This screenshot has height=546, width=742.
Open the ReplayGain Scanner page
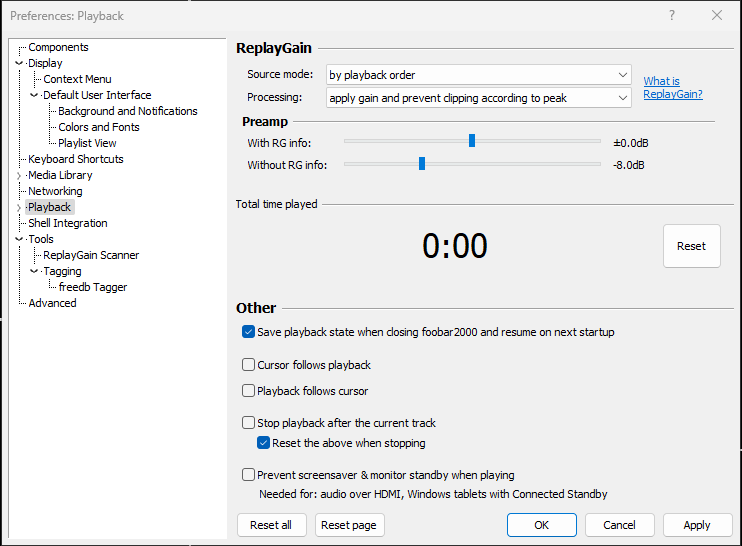point(91,255)
